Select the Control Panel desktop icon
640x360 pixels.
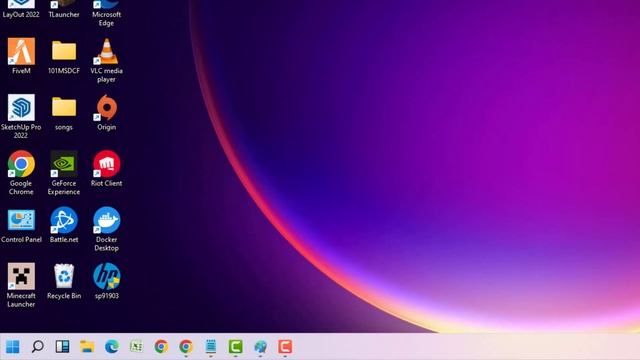coord(21,226)
